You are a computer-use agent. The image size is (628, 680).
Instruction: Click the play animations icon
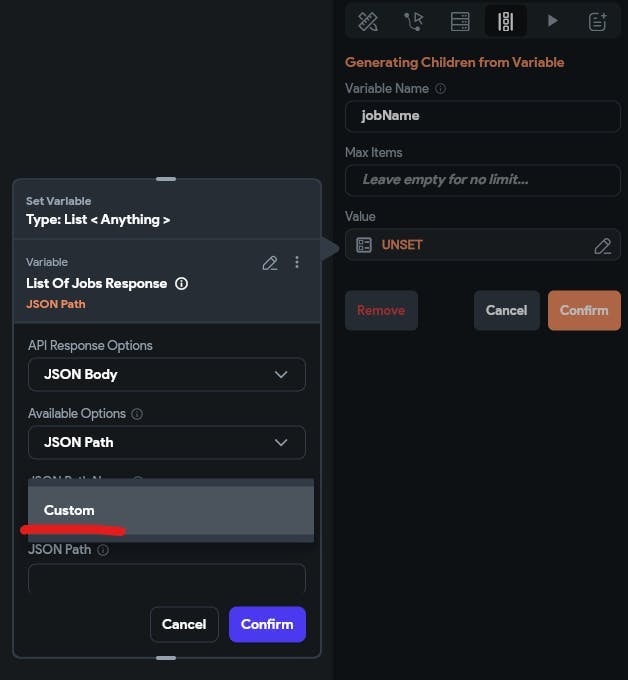552,21
